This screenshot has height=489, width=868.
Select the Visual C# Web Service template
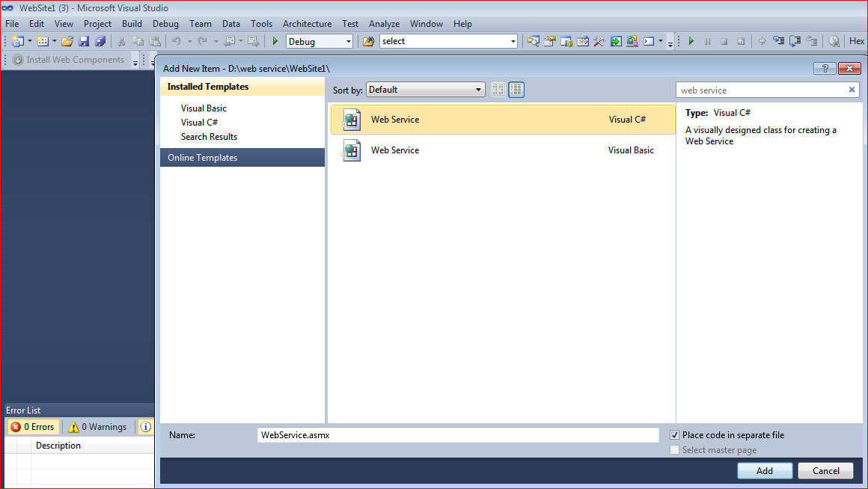[x=503, y=120]
